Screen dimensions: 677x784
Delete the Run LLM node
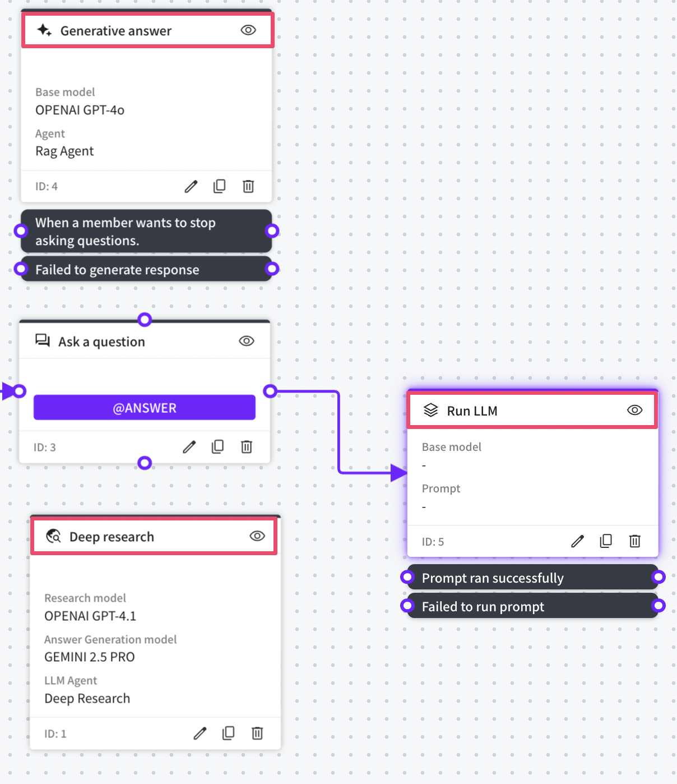(x=634, y=541)
